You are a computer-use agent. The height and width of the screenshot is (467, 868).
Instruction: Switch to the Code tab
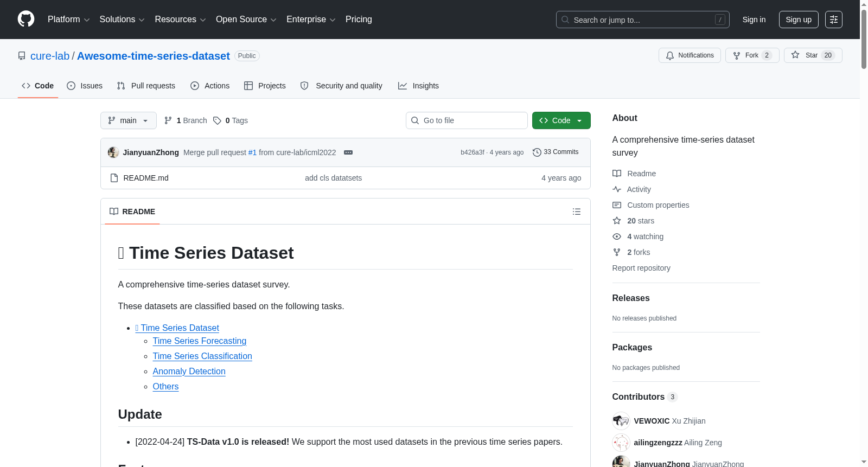point(38,86)
